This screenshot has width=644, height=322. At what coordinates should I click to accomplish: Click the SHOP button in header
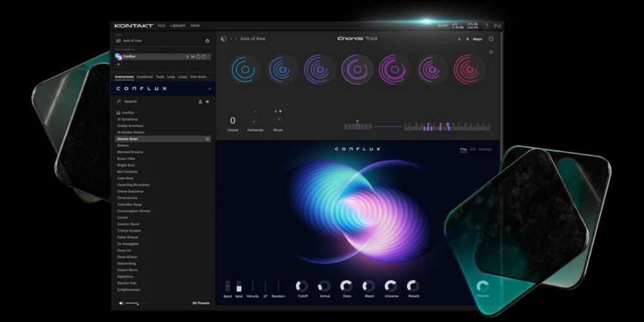[443, 26]
